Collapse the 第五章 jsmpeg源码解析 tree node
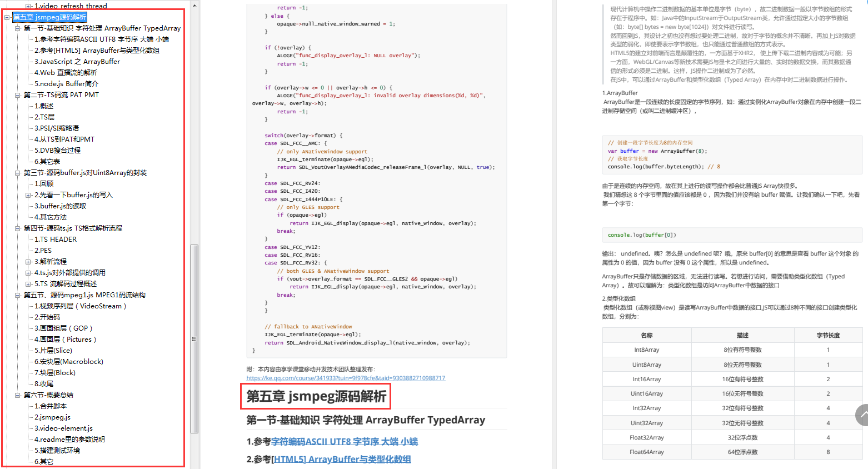Screen dimensions: 868x469 coord(7,17)
